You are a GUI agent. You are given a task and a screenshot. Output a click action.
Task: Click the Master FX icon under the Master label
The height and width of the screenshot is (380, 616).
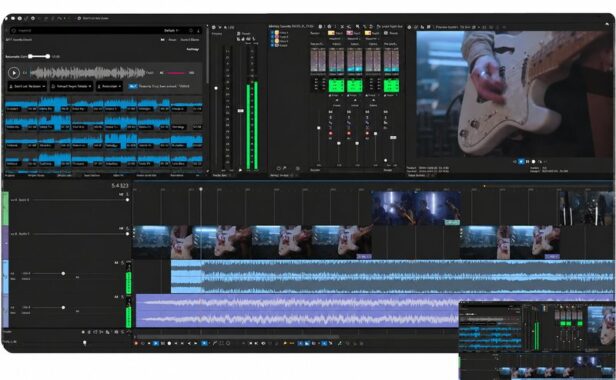(238, 39)
